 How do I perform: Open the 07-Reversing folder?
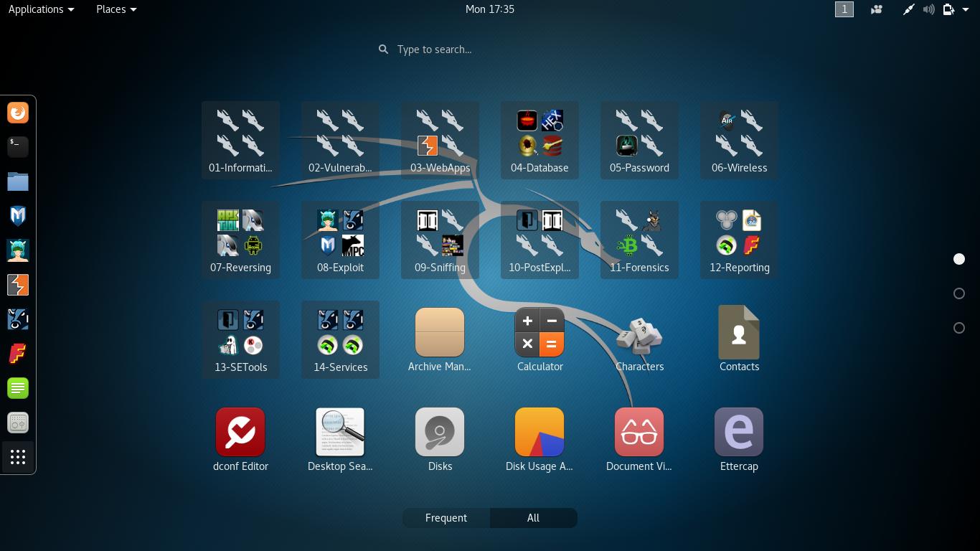(240, 240)
